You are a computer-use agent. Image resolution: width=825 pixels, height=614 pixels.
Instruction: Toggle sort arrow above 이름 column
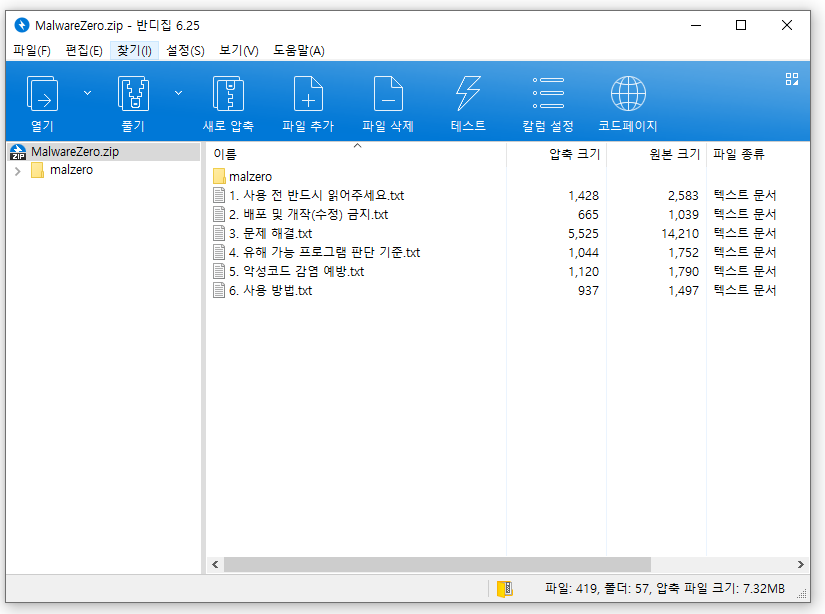tap(357, 146)
